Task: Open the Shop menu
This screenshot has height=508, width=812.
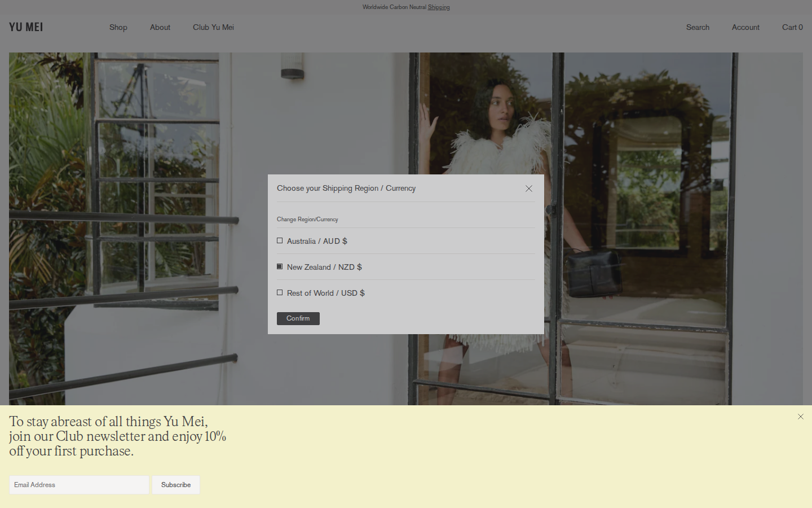Action: (x=118, y=27)
